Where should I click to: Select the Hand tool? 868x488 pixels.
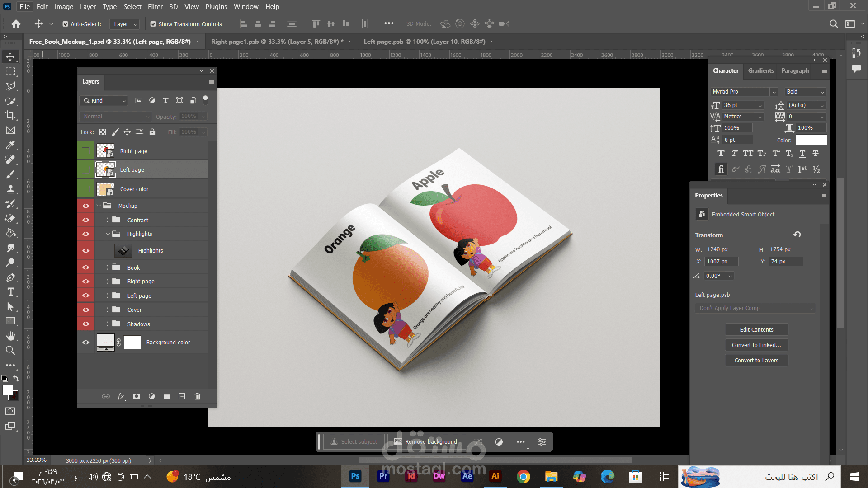tap(10, 336)
